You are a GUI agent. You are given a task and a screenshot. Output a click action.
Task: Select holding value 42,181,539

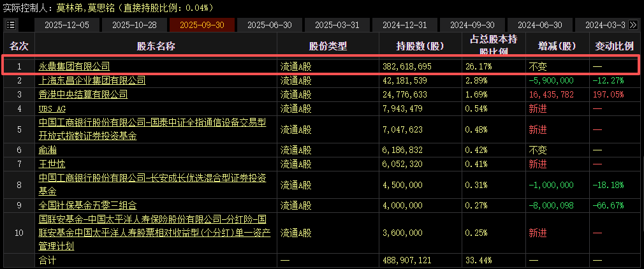406,80
